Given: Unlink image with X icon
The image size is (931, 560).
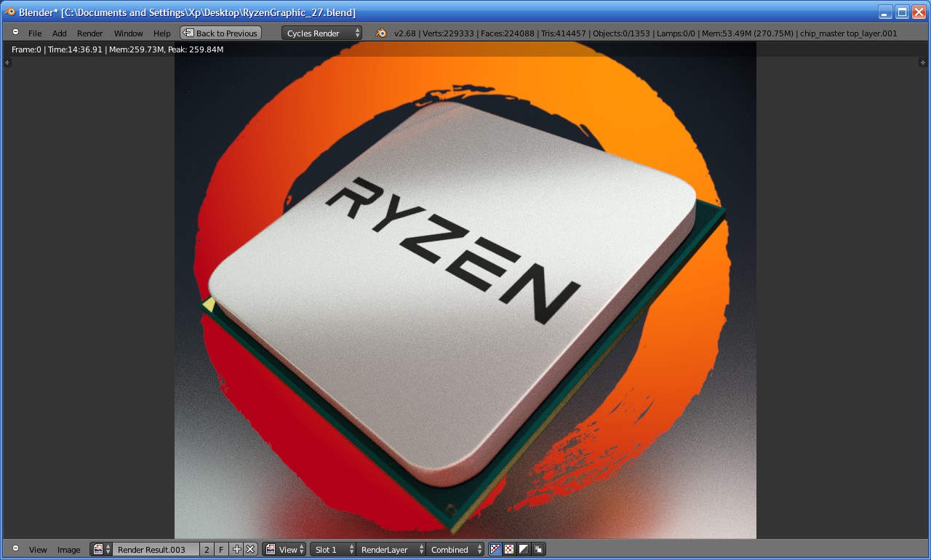Looking at the screenshot, I should tap(250, 549).
